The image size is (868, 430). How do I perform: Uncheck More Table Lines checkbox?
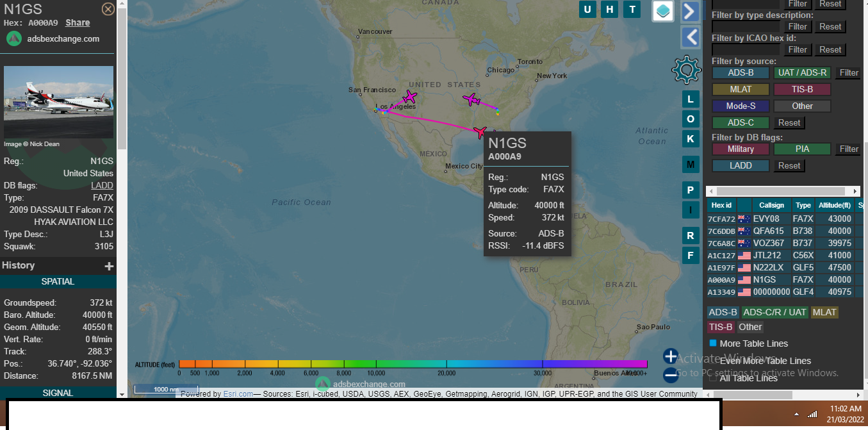(x=713, y=343)
